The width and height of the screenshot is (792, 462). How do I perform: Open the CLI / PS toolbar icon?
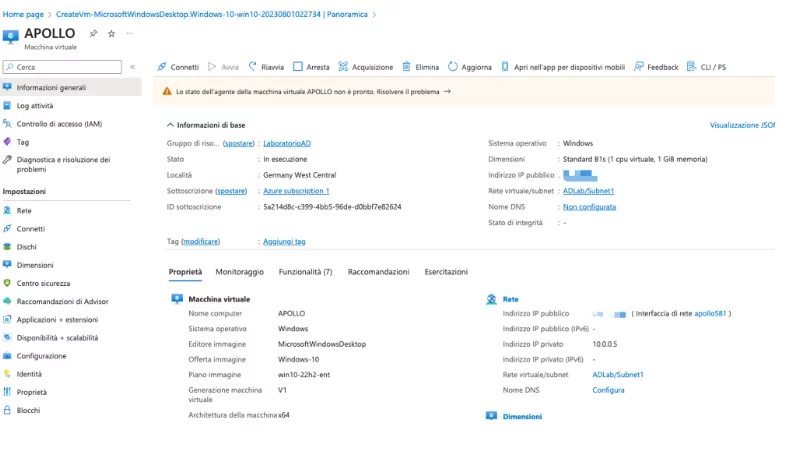coord(691,67)
